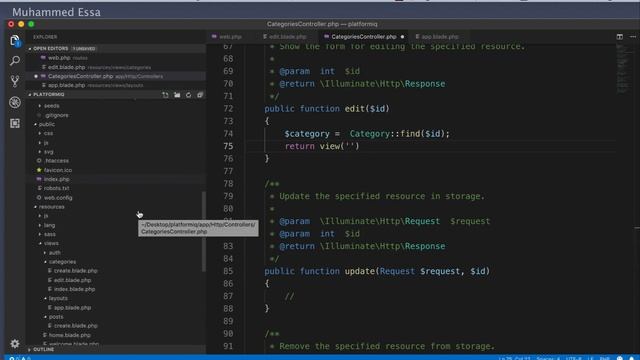Click the Ln 75 cursor position indicator
This screenshot has width=640, height=360.
tap(514, 358)
